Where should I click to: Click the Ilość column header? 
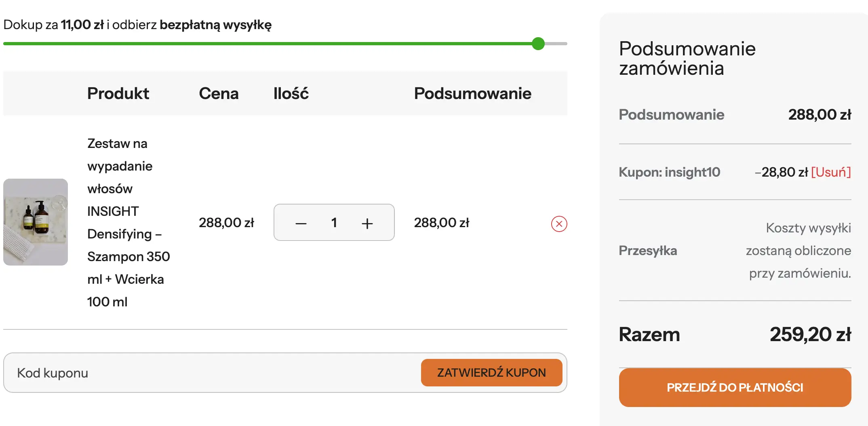pyautogui.click(x=291, y=93)
